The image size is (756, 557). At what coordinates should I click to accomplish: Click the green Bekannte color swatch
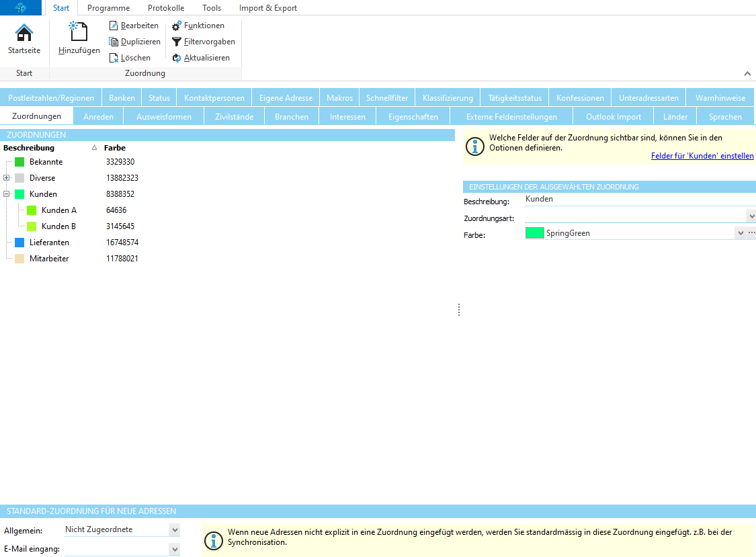click(19, 162)
